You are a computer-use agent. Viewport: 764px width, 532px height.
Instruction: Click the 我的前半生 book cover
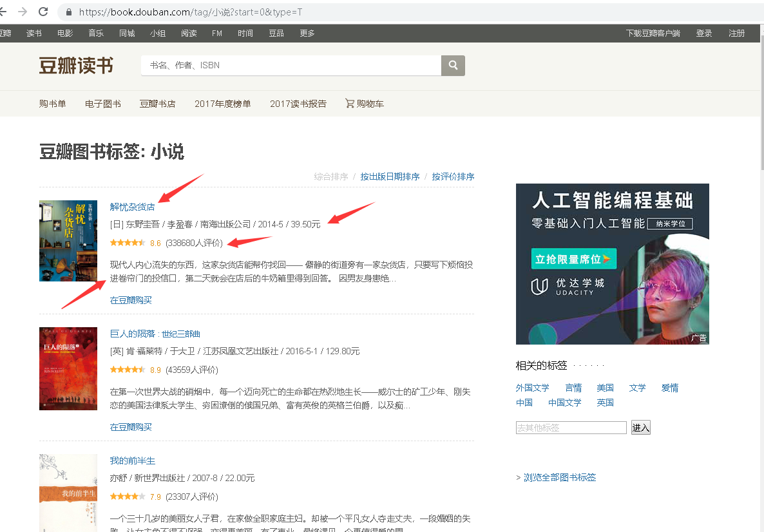coord(68,493)
